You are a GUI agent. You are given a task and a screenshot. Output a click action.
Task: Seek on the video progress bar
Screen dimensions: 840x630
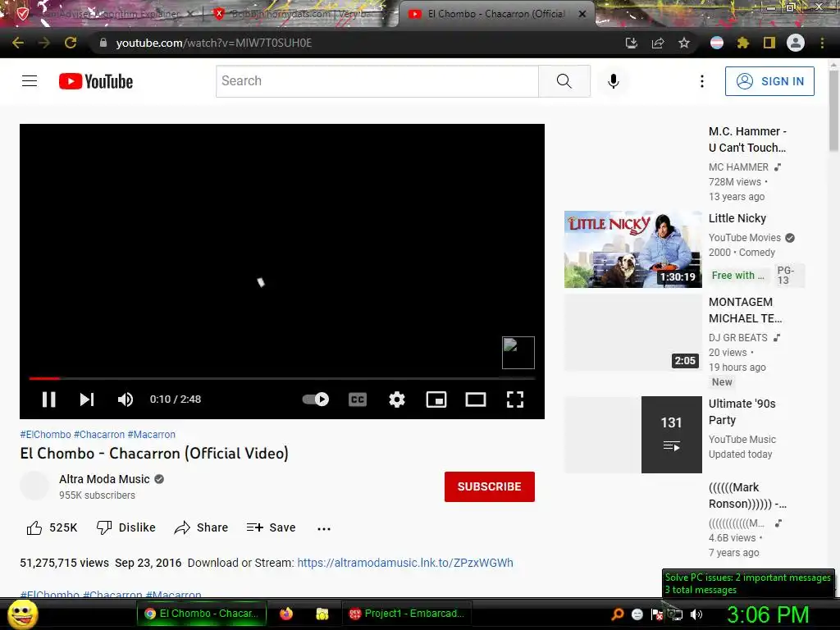pos(282,378)
